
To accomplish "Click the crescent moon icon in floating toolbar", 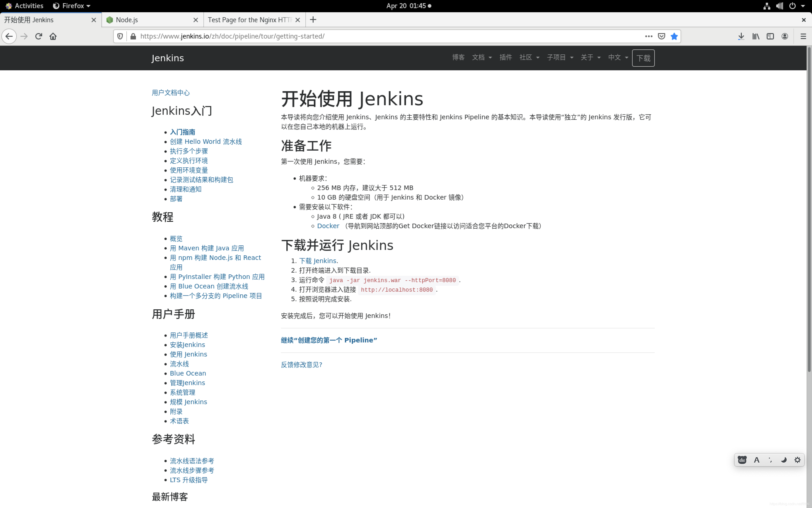I will [x=784, y=460].
